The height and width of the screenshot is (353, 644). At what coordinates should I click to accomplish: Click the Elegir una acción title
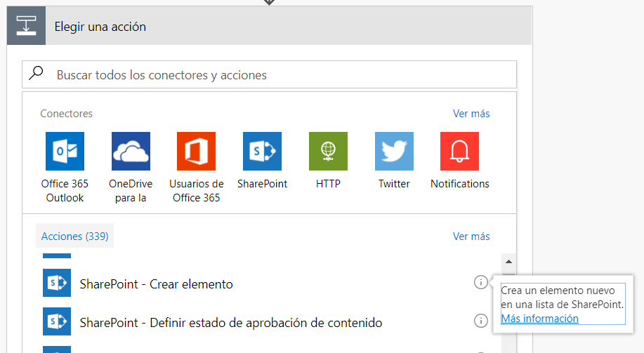pyautogui.click(x=100, y=27)
